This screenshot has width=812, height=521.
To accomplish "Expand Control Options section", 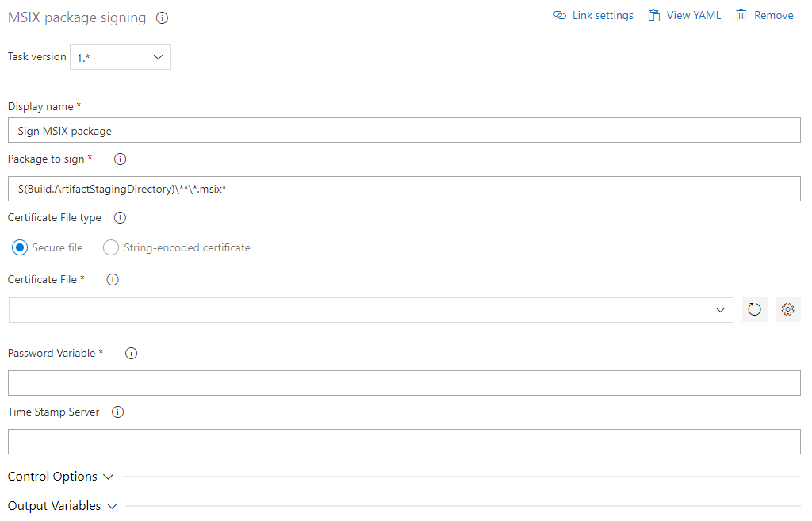I will click(60, 477).
